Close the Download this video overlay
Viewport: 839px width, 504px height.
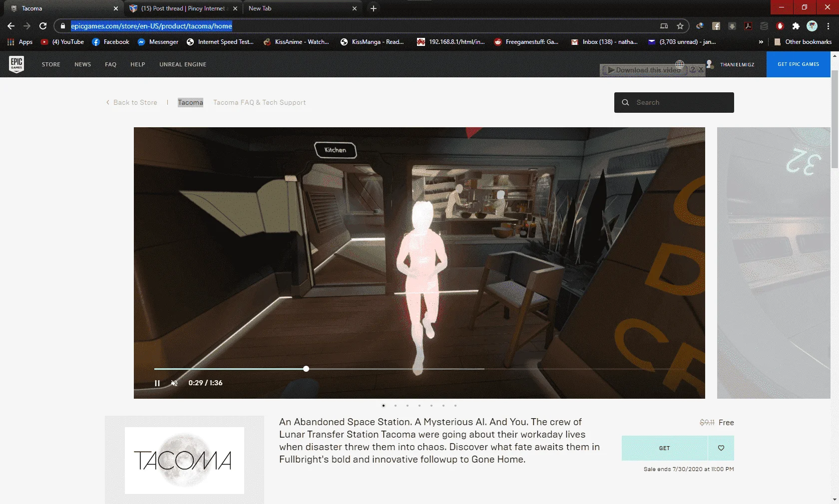[701, 70]
